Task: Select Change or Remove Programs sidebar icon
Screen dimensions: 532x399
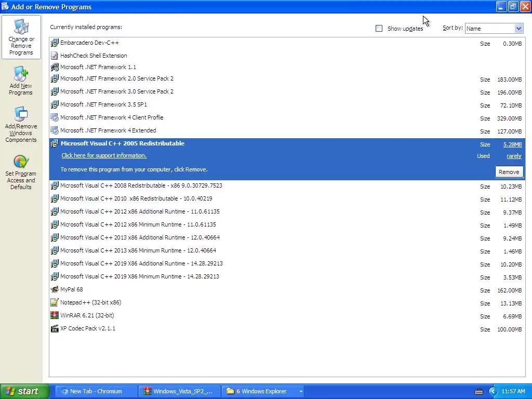Action: tap(21, 37)
